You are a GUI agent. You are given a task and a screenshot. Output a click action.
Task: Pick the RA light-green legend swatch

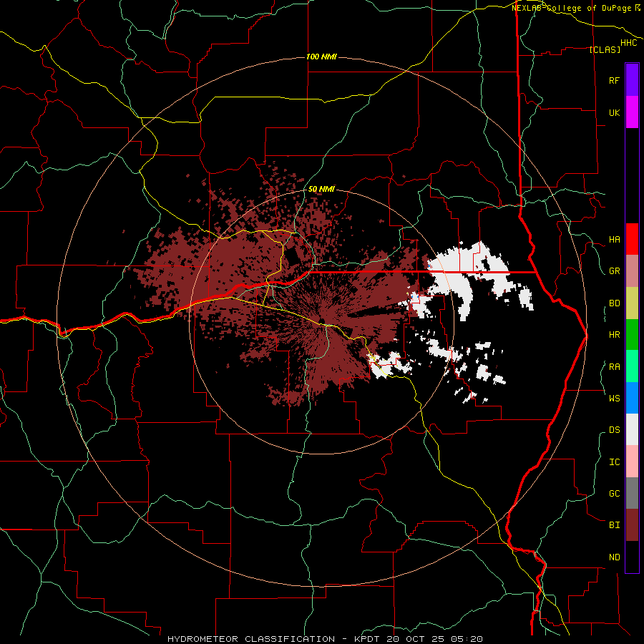point(632,366)
